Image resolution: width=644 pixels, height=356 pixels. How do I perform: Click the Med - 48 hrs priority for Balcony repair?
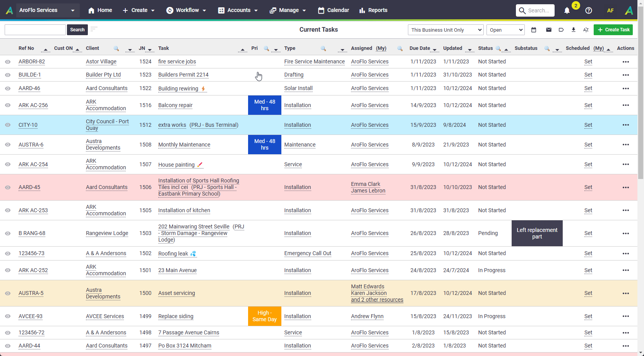click(x=265, y=105)
